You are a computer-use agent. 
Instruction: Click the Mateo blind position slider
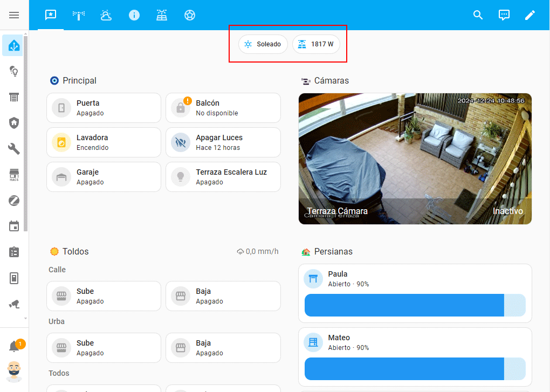click(415, 369)
